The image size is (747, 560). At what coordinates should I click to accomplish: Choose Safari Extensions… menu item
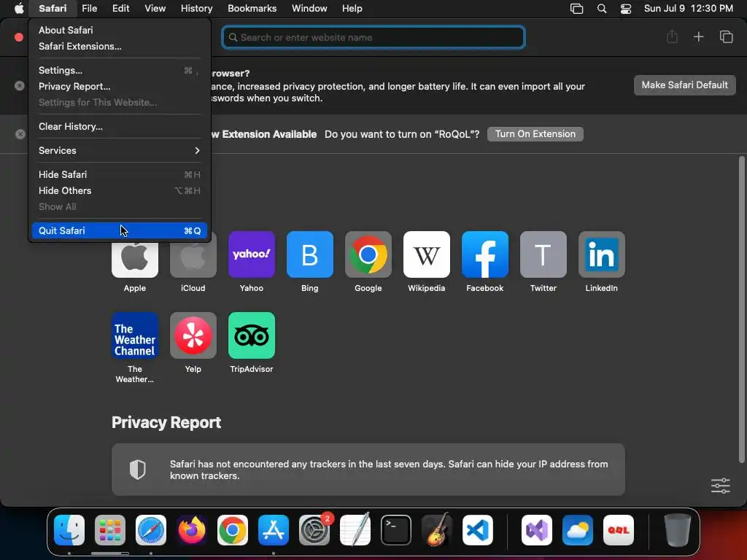click(119, 46)
